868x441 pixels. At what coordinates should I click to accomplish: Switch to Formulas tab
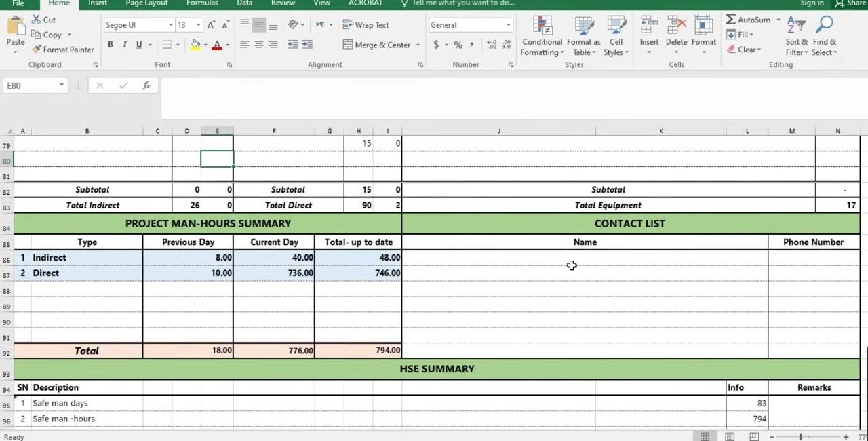(x=202, y=3)
